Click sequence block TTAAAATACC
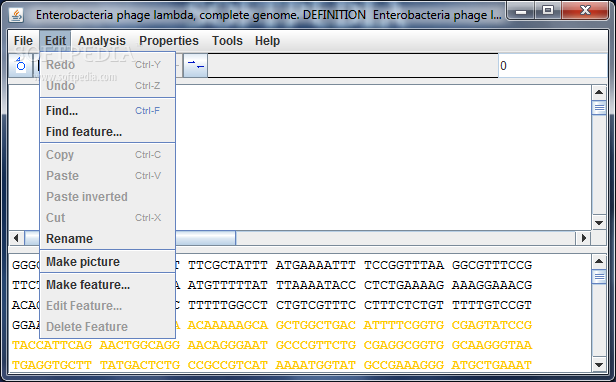Image resolution: width=616 pixels, height=382 pixels. pos(316,285)
